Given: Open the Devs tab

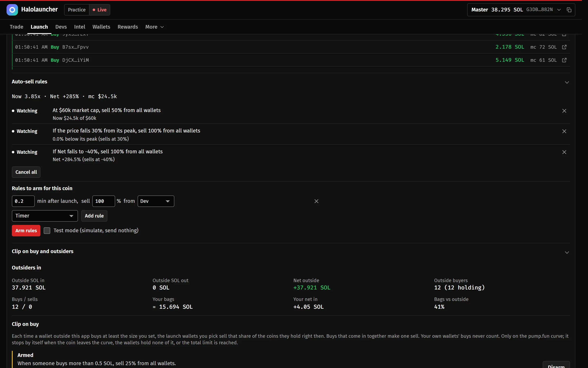Looking at the screenshot, I should [x=61, y=27].
